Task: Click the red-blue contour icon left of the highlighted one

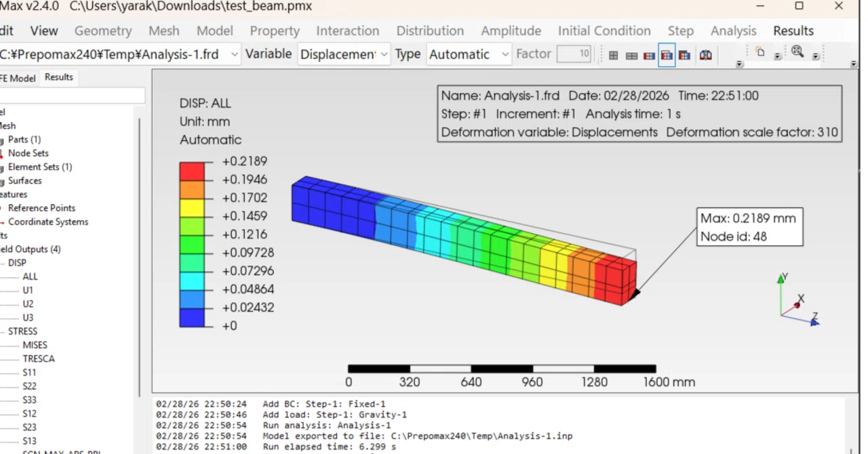Action: [x=649, y=55]
